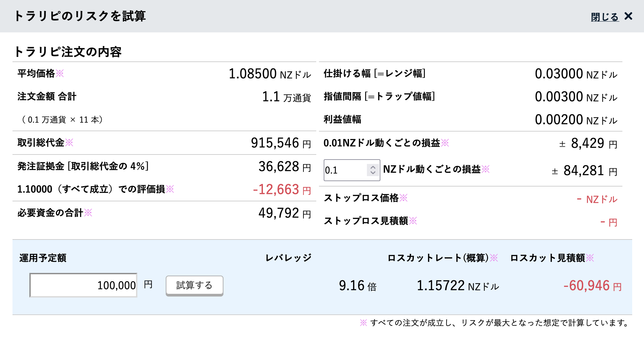Click the - NZドル stop loss price value
The height and width of the screenshot is (338, 644).
(597, 199)
